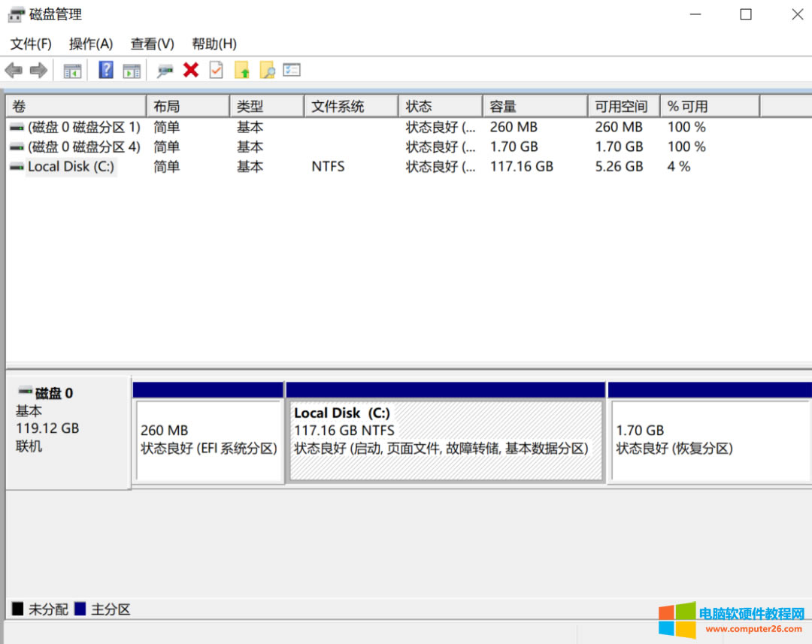Image resolution: width=812 pixels, height=644 pixels.
Task: Select the Local Disk (C:) volume row
Action: pos(71,167)
